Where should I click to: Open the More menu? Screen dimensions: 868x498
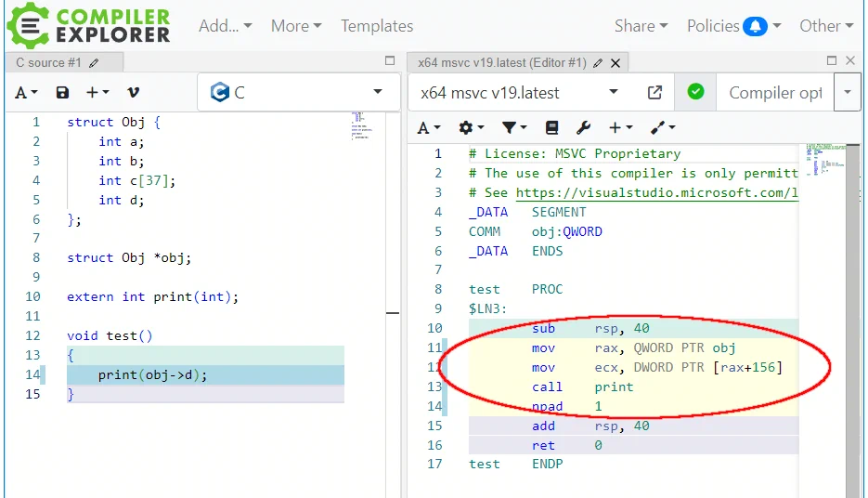(x=296, y=26)
